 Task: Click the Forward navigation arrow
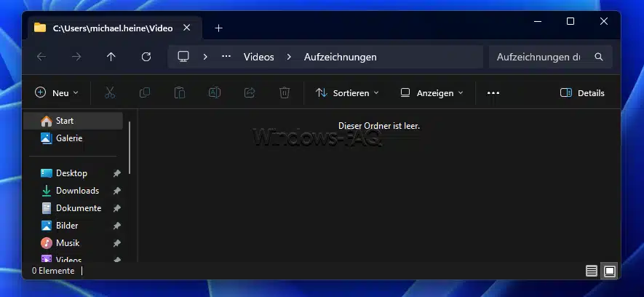pyautogui.click(x=76, y=57)
